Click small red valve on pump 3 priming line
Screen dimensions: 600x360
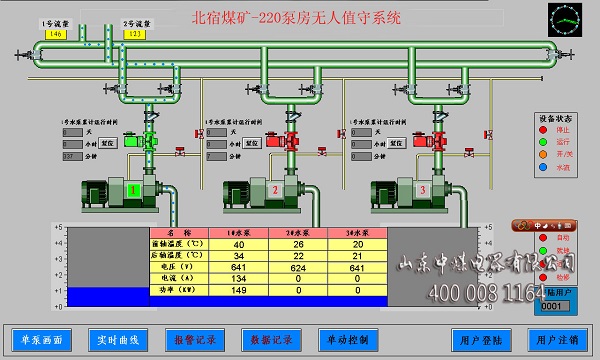pyautogui.click(x=469, y=152)
